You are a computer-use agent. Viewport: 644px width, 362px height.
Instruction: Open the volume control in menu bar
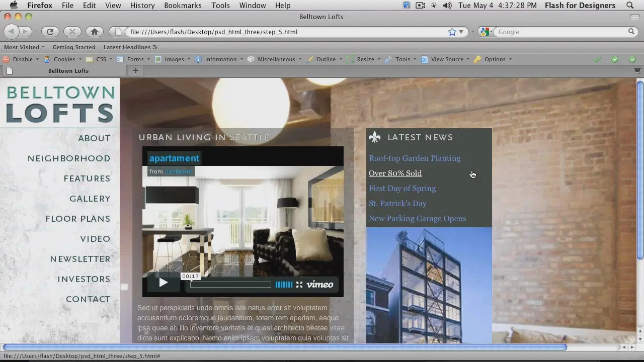pos(447,6)
